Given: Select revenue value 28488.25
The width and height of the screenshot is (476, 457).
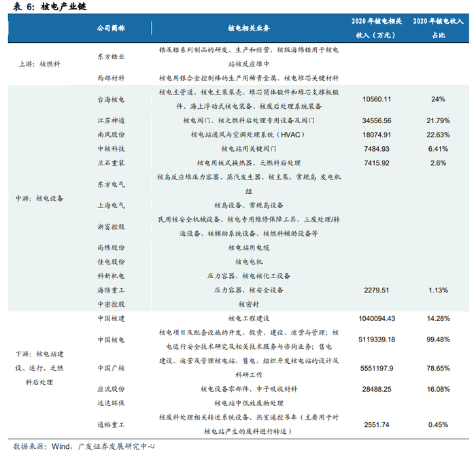Looking at the screenshot, I should pyautogui.click(x=377, y=389).
